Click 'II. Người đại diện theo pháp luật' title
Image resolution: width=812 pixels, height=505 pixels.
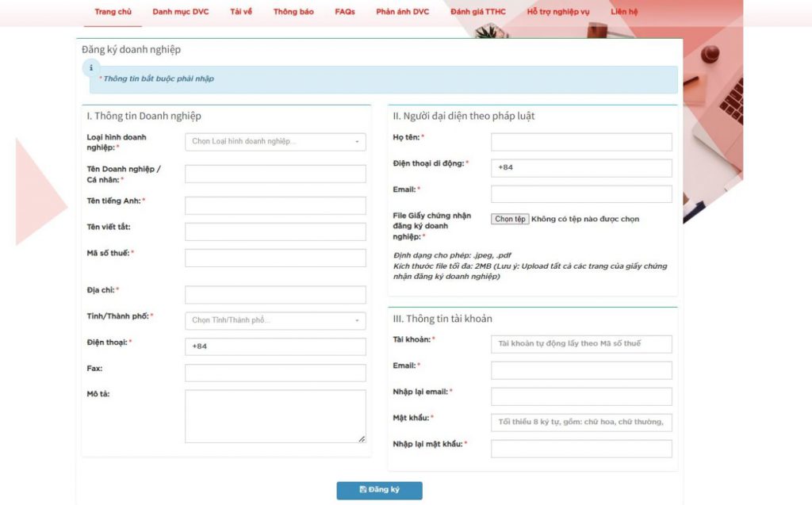pos(463,116)
